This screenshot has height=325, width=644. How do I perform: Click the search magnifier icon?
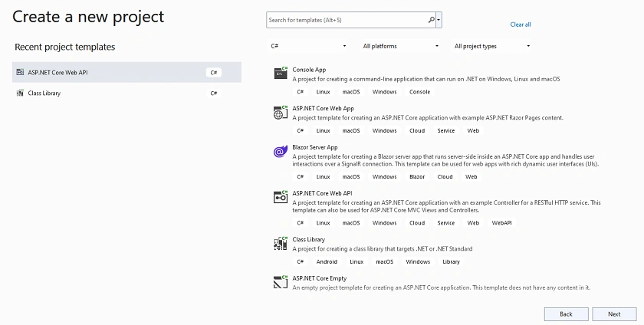[x=431, y=20]
